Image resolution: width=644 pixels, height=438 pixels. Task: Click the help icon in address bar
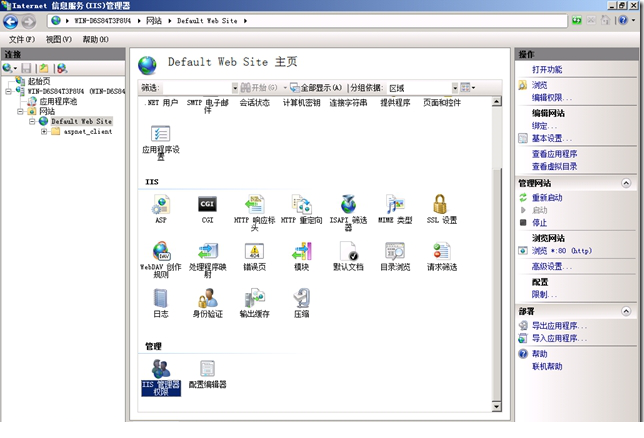(623, 20)
